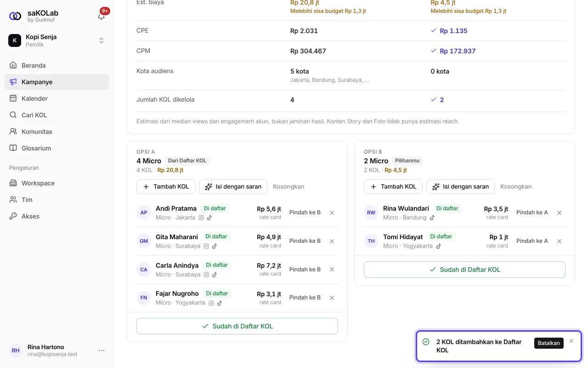
Task: Click Tambah KOL in Opsi B
Action: [393, 187]
